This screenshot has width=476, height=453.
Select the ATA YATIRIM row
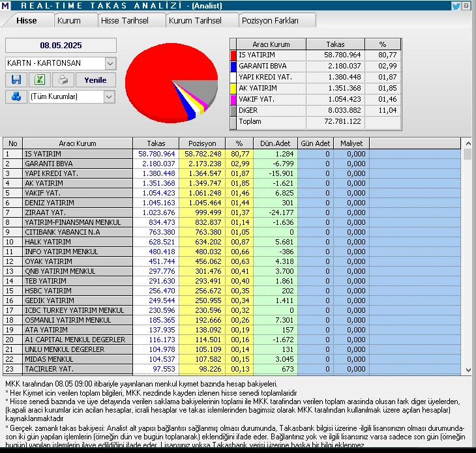[x=232, y=330]
